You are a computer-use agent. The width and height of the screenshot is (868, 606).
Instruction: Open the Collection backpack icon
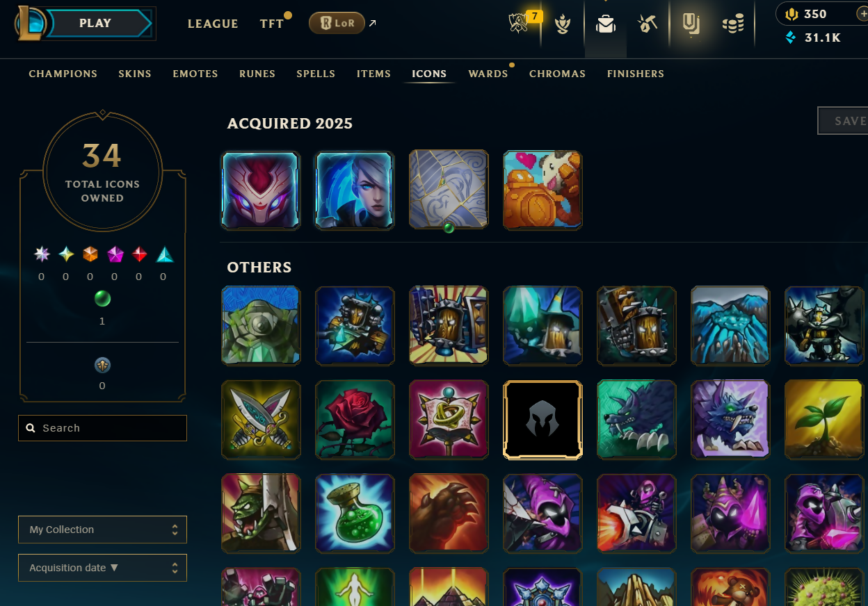[x=606, y=25]
